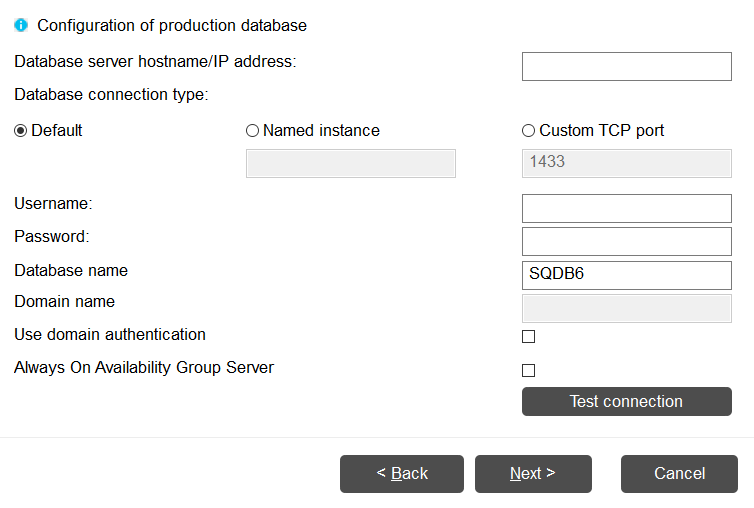Go back with the Back button

[x=402, y=474]
